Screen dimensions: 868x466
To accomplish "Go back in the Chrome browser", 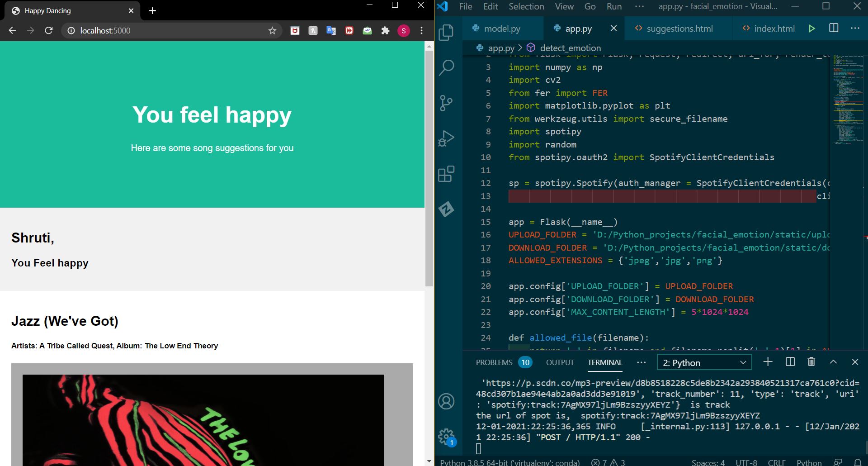I will pyautogui.click(x=12, y=30).
